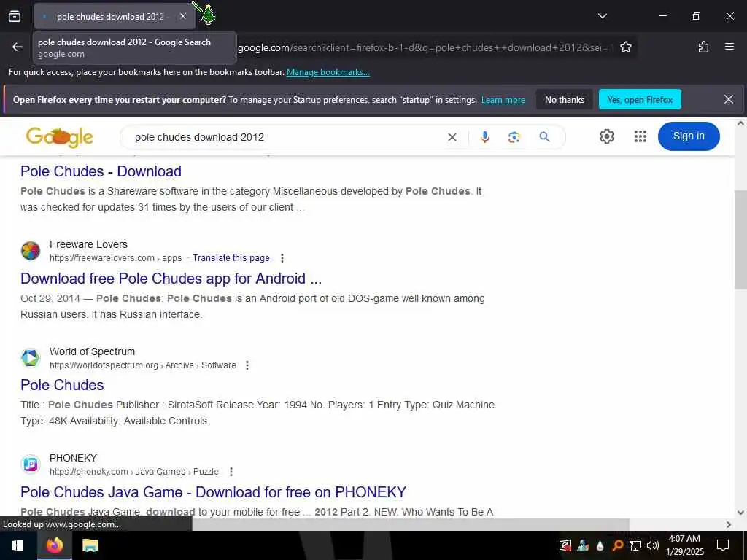The height and width of the screenshot is (560, 747).
Task: Go back using the back arrow
Action: click(18, 47)
